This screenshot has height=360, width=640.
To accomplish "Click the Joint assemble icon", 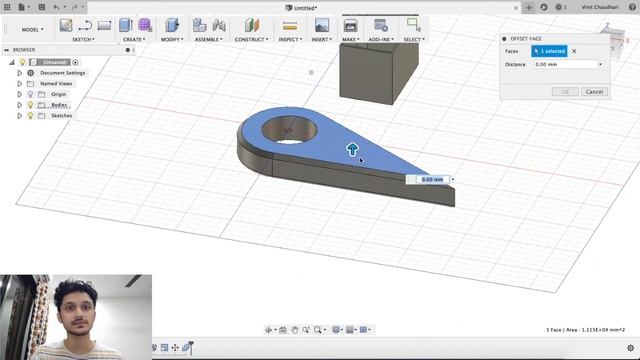I will (x=219, y=25).
